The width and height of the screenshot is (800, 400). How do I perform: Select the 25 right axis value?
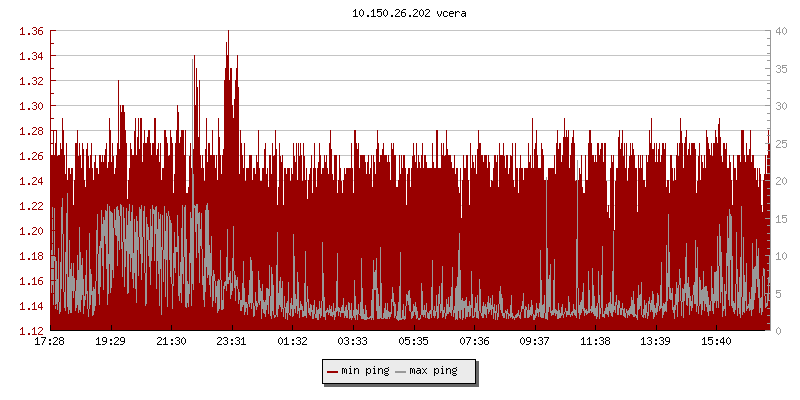coord(780,143)
